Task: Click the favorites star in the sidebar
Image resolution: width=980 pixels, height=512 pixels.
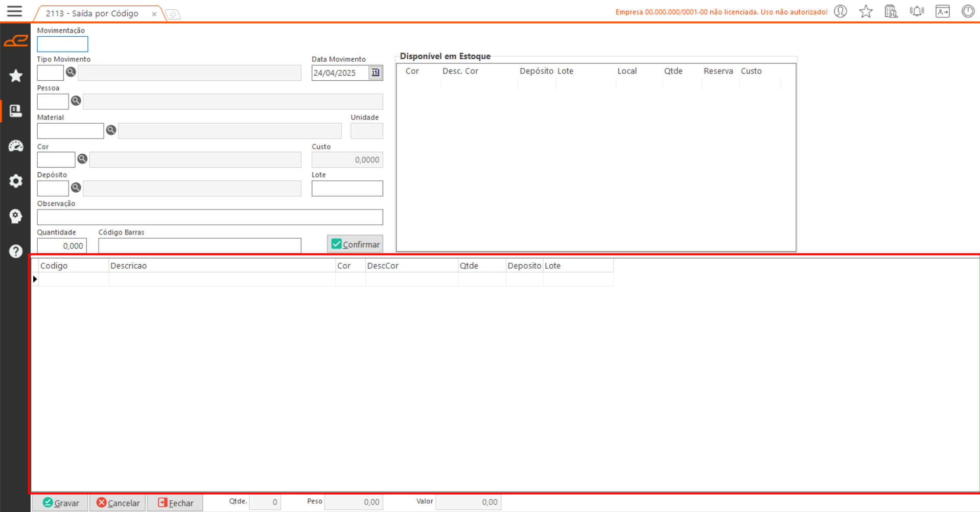Action: pyautogui.click(x=16, y=76)
